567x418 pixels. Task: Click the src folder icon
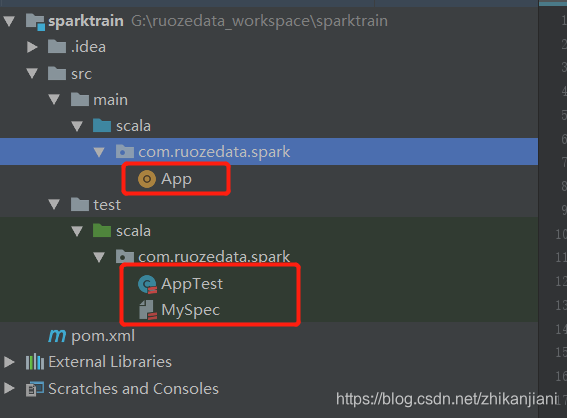[57, 73]
